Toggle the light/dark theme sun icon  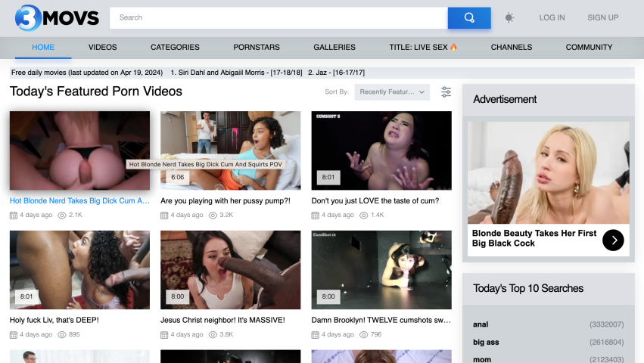coord(509,17)
